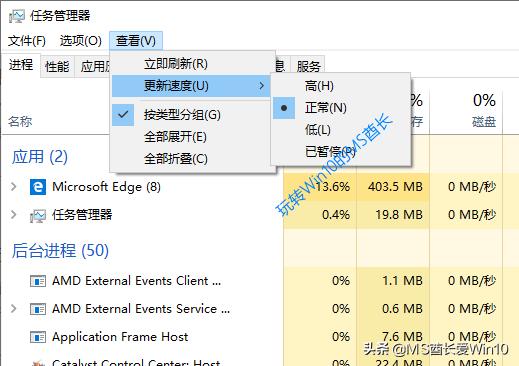This screenshot has width=519, height=366.
Task: Choose 全部展开(E) to expand all
Action: 191,137
